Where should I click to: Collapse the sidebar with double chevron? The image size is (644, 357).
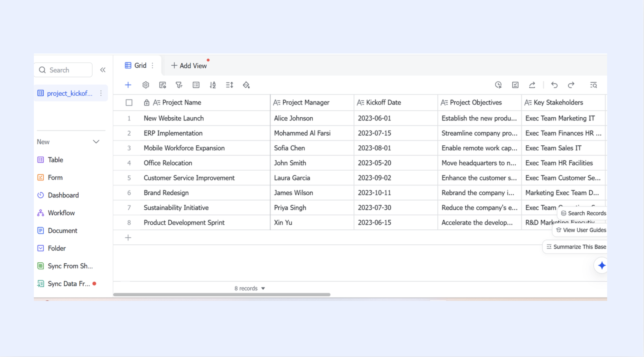pyautogui.click(x=103, y=70)
